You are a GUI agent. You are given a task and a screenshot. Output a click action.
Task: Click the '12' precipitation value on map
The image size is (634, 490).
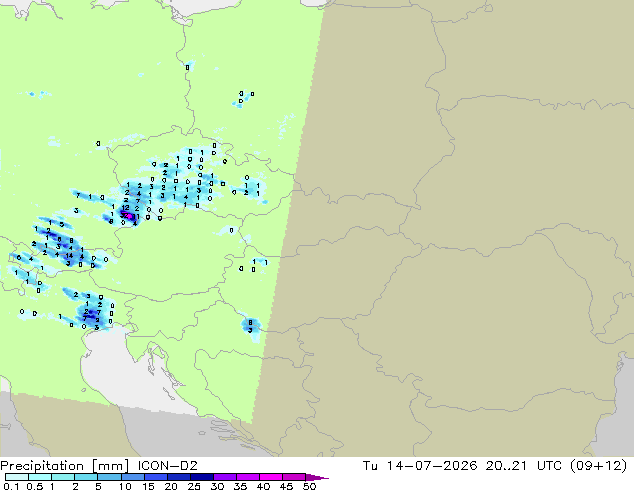[125, 208]
